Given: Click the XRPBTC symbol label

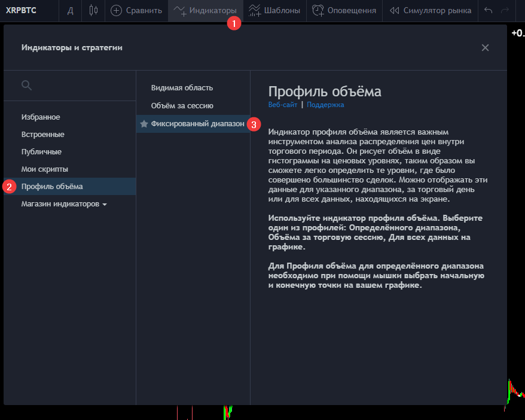Looking at the screenshot, I should (x=20, y=10).
